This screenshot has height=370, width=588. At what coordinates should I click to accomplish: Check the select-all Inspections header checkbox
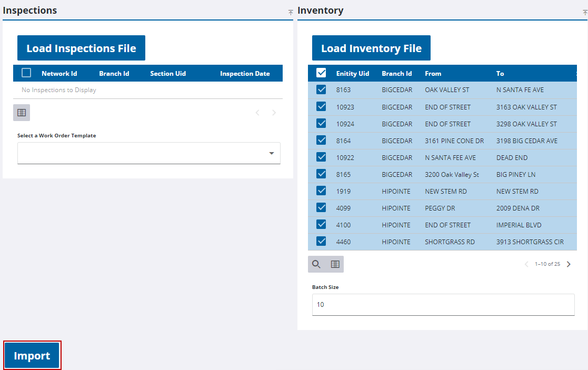pyautogui.click(x=26, y=73)
